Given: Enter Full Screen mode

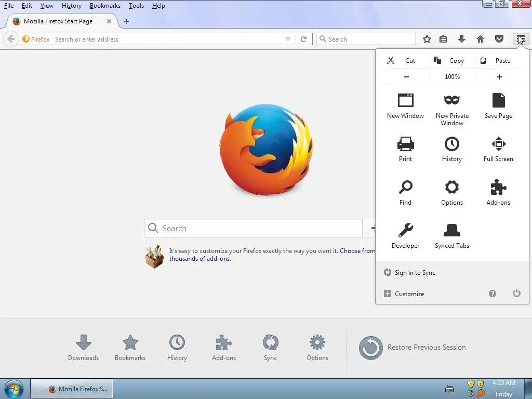Looking at the screenshot, I should coord(498,150).
